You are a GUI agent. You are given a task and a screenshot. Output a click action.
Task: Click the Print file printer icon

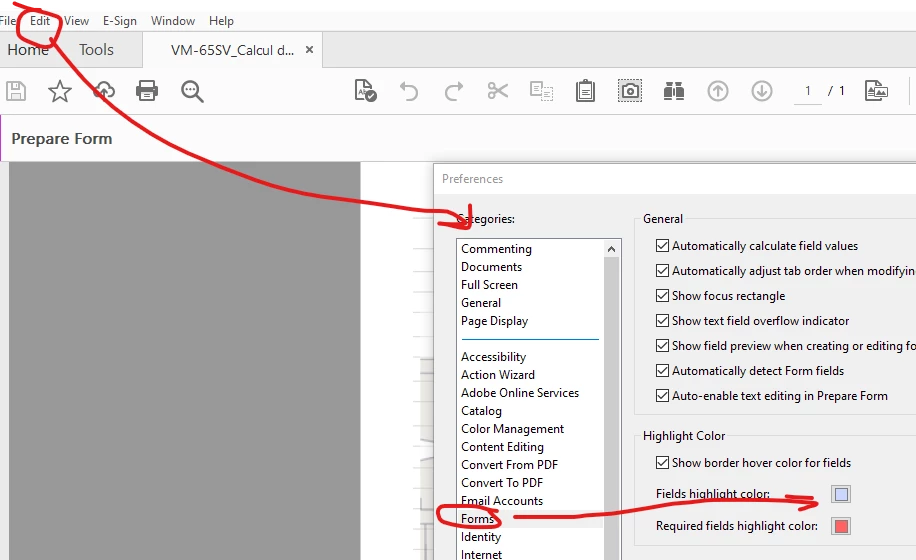[147, 91]
